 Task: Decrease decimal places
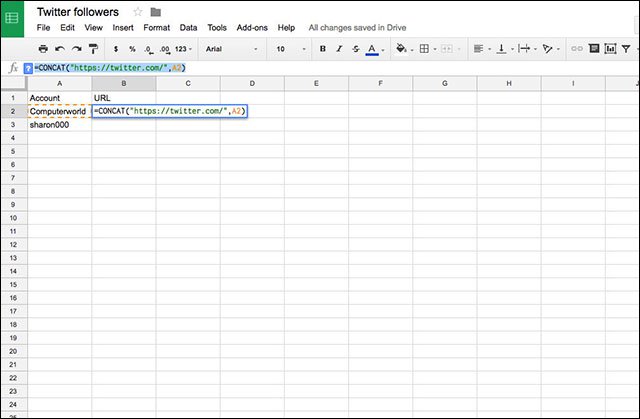[x=149, y=49]
